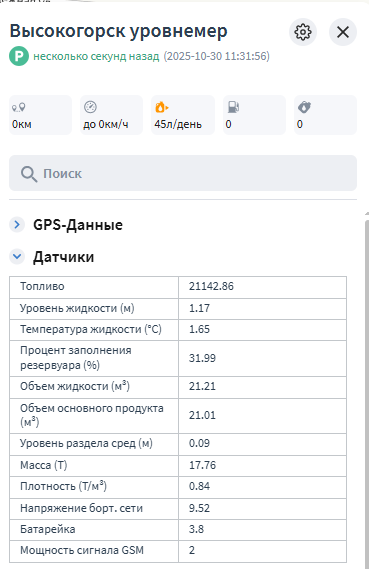
Task: Select the value 21.01
Action: (x=202, y=415)
